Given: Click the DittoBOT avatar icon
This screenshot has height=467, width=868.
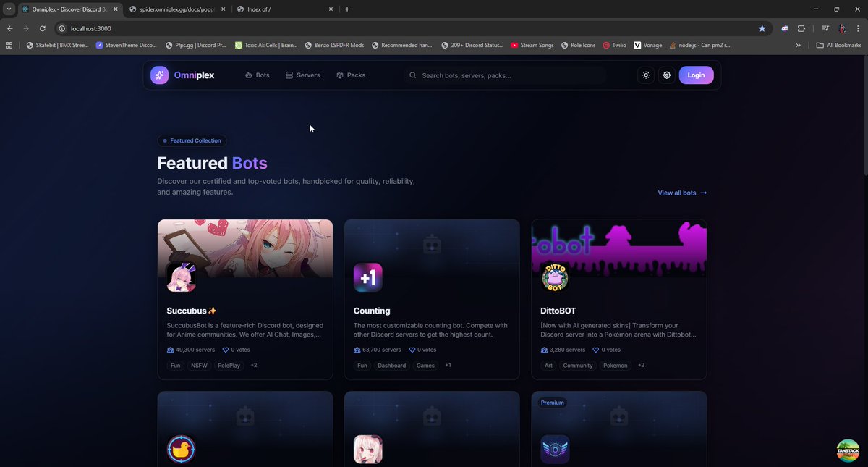Looking at the screenshot, I should [x=555, y=278].
